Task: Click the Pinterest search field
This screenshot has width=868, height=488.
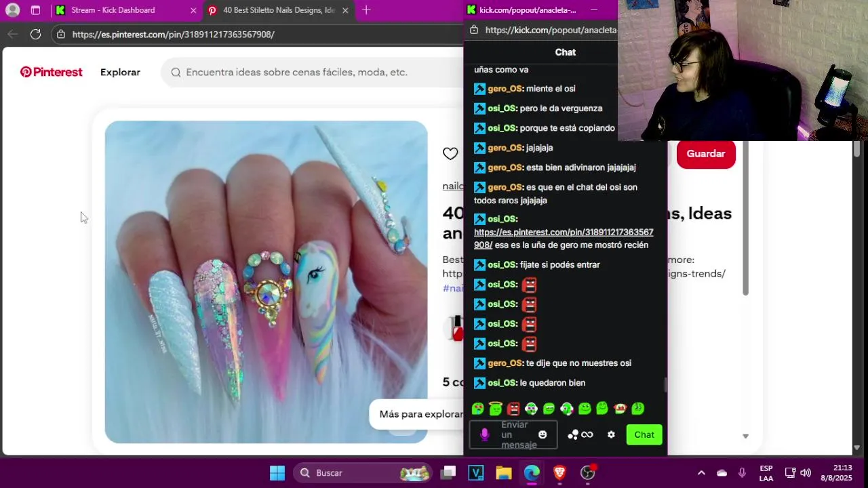Action: (x=312, y=72)
